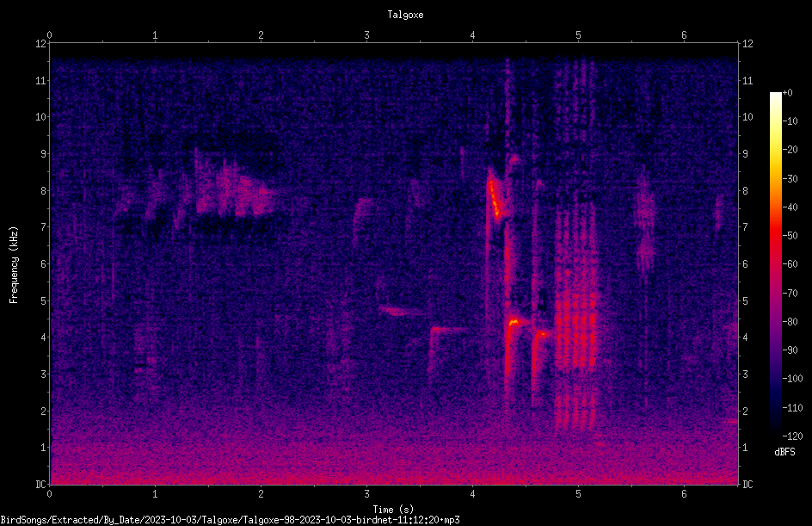Click the Frequency (kHz) axis label
Viewport: 812px width, 526px height.
pos(14,265)
